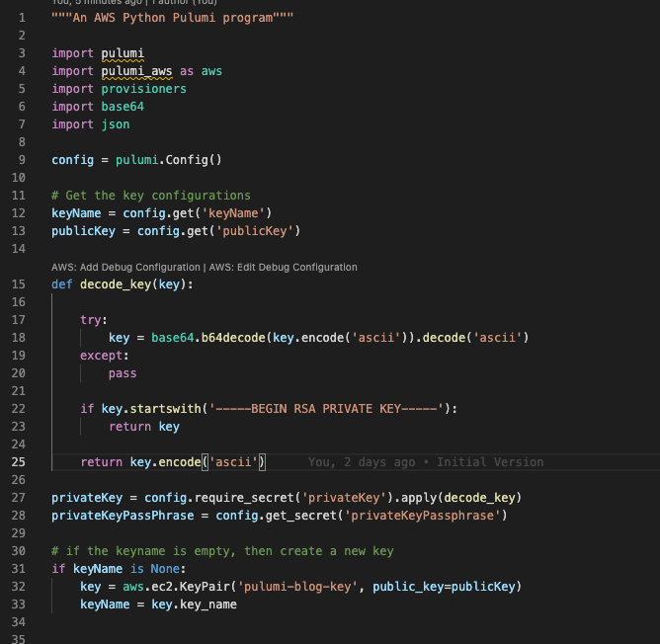The height and width of the screenshot is (644, 660).
Task: Click 'require_secret' on line 27
Action: pos(244,498)
